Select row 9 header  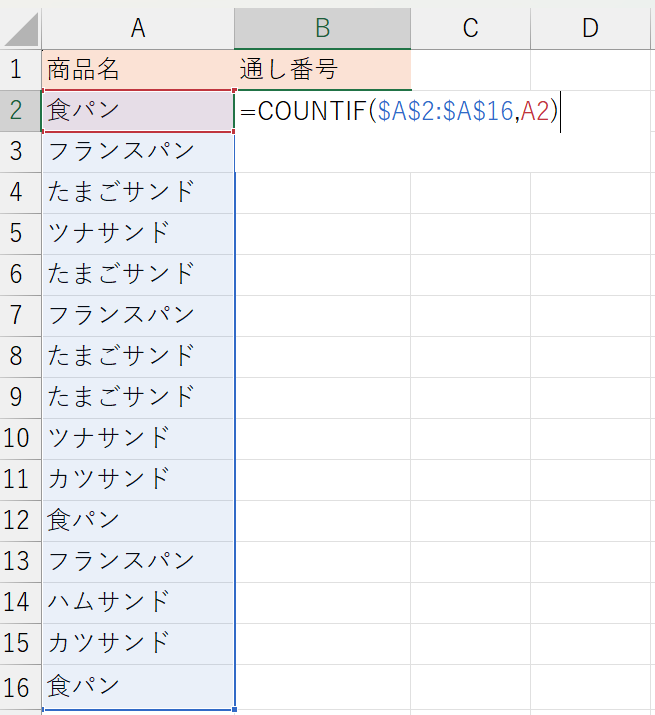21,398
